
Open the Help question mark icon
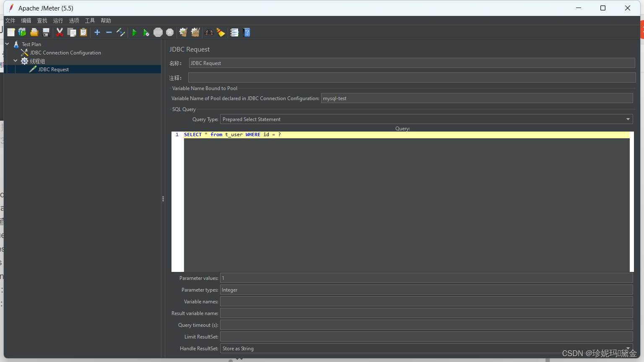click(x=247, y=32)
